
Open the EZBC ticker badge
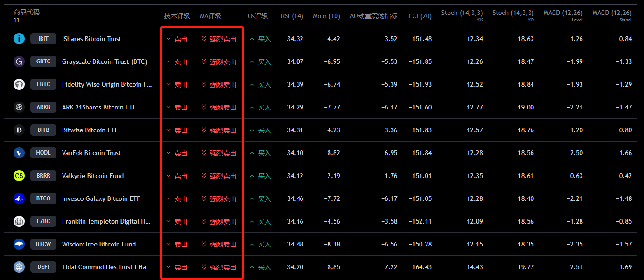tap(43, 221)
